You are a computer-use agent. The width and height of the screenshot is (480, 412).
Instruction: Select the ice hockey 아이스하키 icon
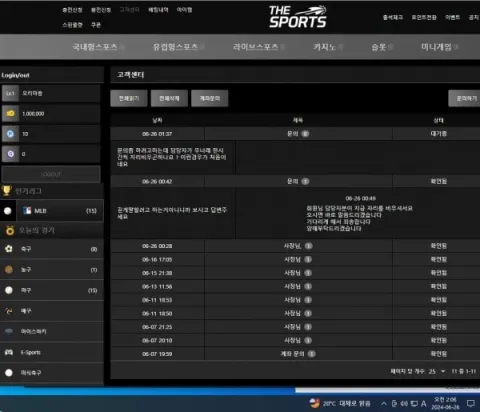[9, 331]
